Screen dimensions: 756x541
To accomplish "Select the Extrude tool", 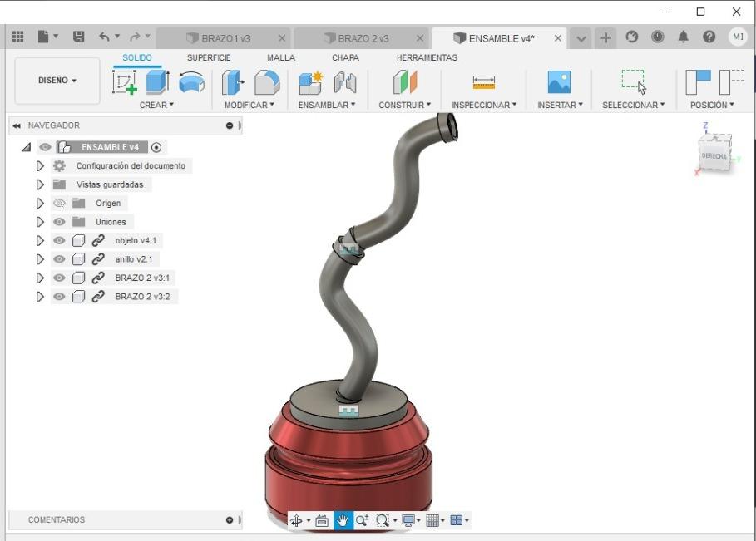I will point(158,82).
